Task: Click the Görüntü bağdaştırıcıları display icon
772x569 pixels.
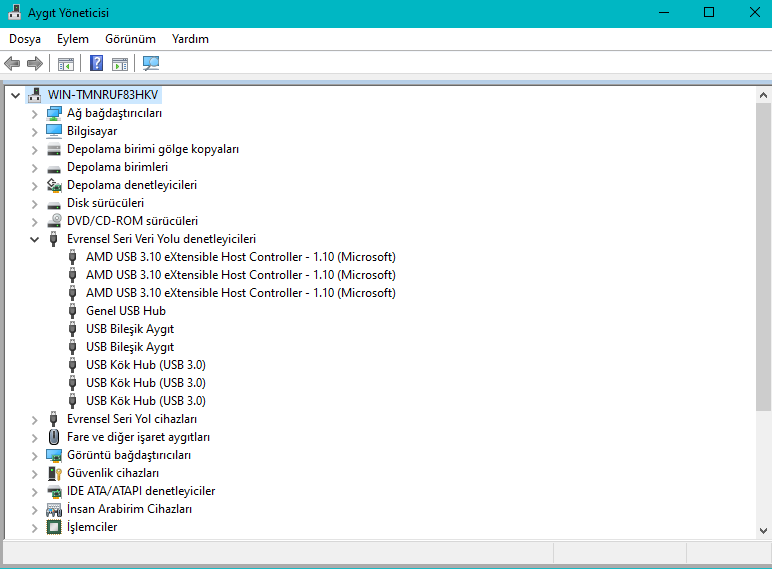Action: click(x=54, y=455)
